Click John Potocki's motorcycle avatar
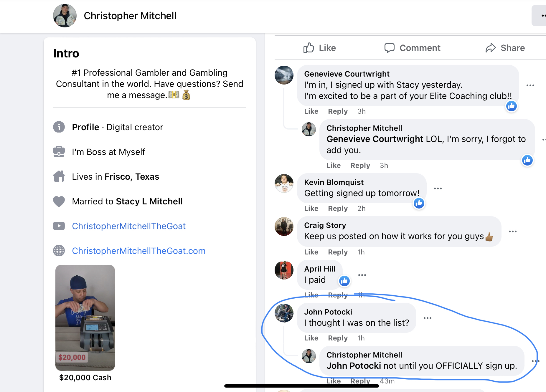This screenshot has width=546, height=392. [x=284, y=313]
